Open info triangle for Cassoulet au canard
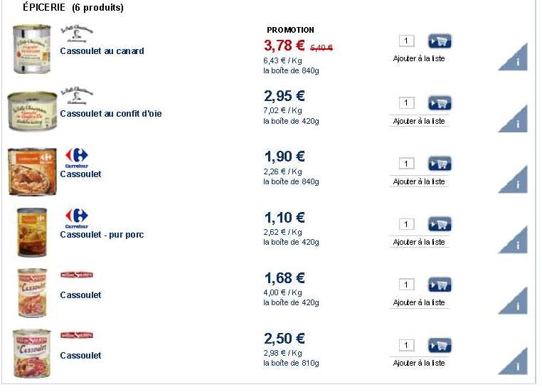The height and width of the screenshot is (392, 542). click(516, 60)
